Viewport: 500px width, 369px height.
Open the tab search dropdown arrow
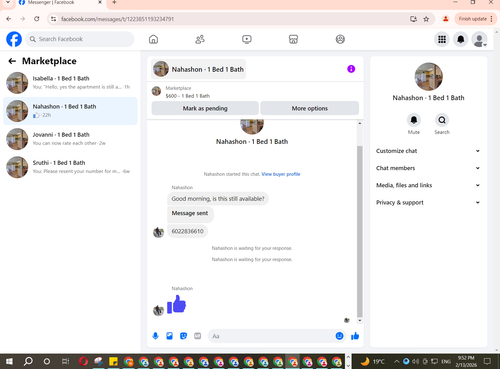tap(8, 3)
